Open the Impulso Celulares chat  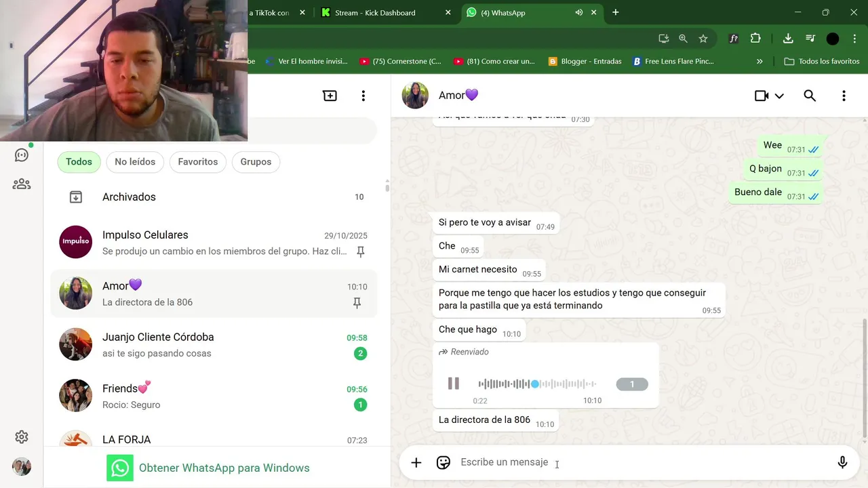click(x=214, y=243)
